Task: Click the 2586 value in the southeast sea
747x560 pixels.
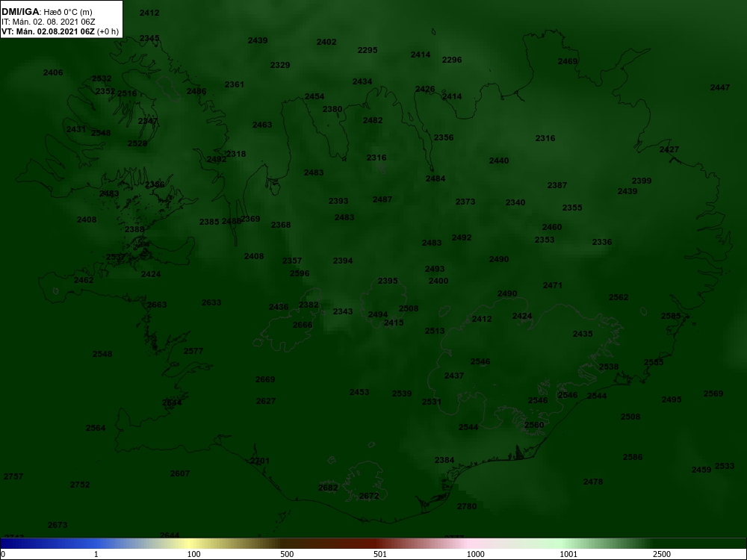Action: [632, 457]
